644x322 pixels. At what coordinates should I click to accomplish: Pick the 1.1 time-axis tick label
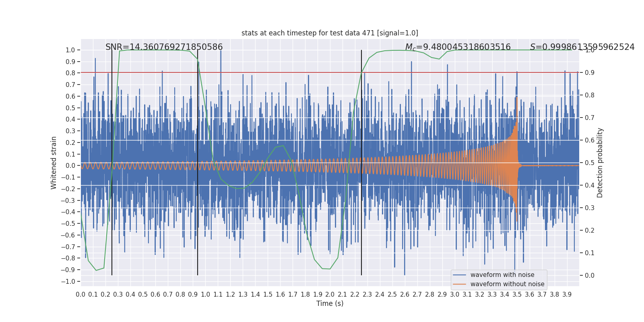pos(218,294)
